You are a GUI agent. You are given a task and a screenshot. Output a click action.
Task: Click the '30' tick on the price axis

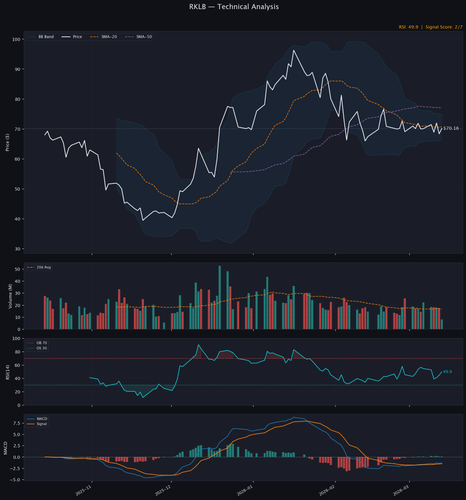pos(17,249)
